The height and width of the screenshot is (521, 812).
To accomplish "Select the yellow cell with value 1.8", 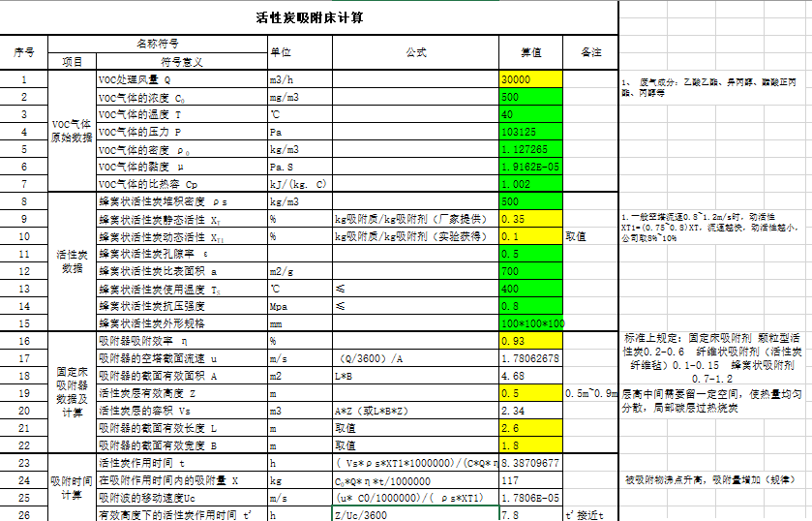I will click(x=530, y=445).
